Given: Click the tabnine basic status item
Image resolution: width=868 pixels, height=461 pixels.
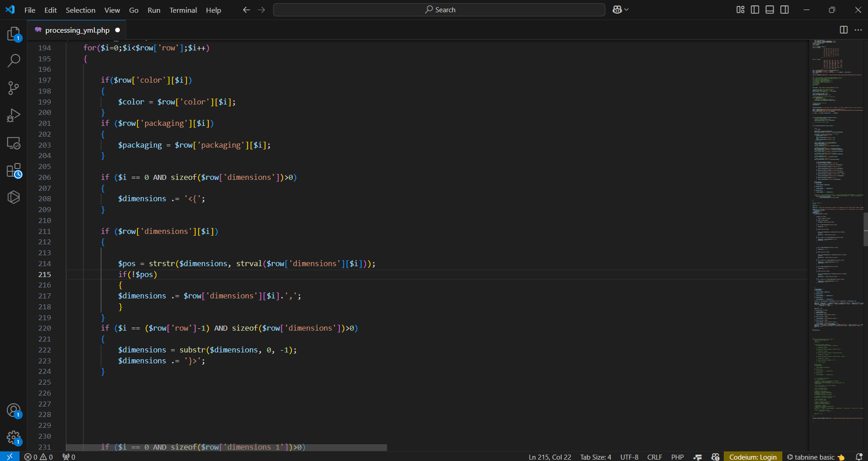Looking at the screenshot, I should point(815,457).
